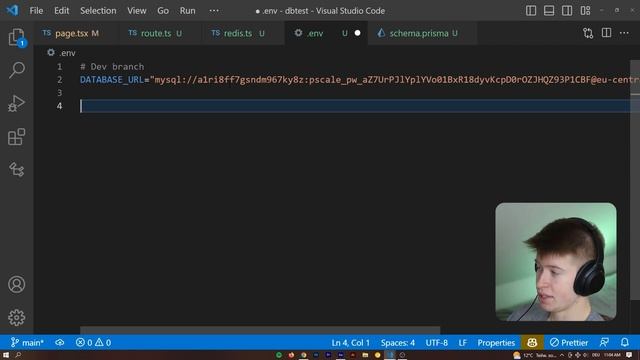Open Changes compare icon in editor toolbar
Image resolution: width=640 pixels, height=360 pixels.
click(588, 33)
